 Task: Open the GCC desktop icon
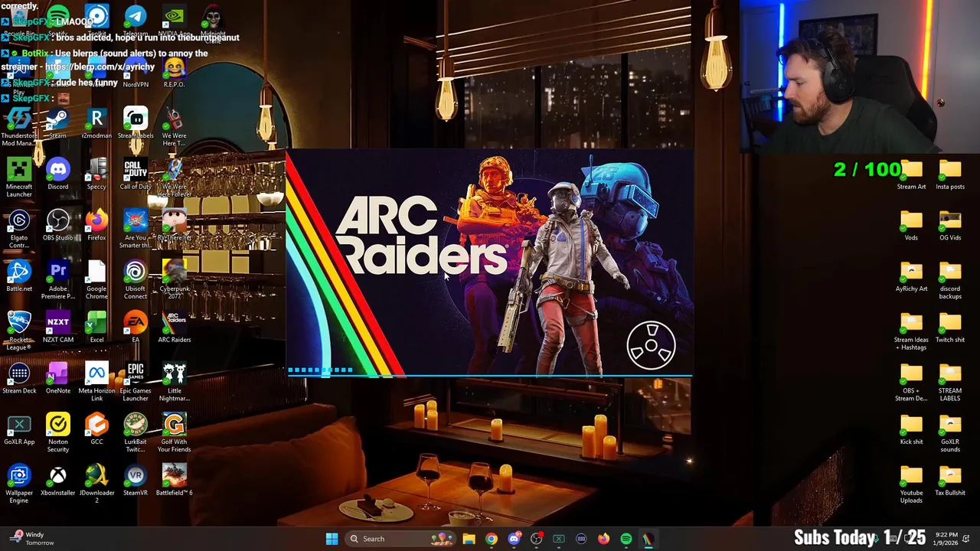96,429
